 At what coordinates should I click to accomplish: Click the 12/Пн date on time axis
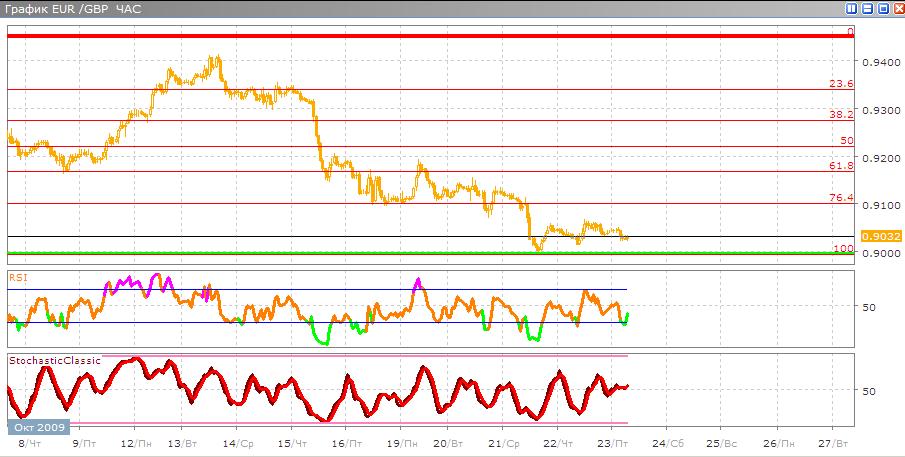[136, 442]
